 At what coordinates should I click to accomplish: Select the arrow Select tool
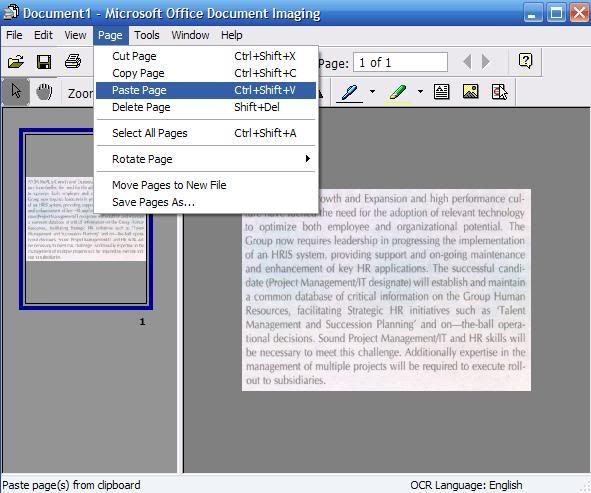pyautogui.click(x=16, y=92)
